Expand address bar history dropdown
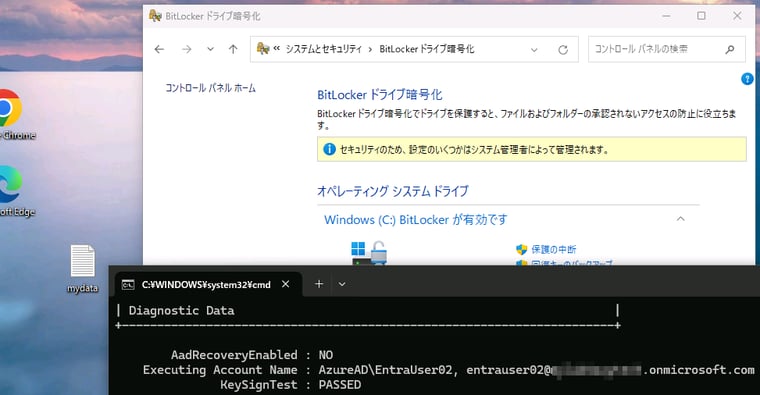This screenshot has height=395, width=760. coord(534,49)
